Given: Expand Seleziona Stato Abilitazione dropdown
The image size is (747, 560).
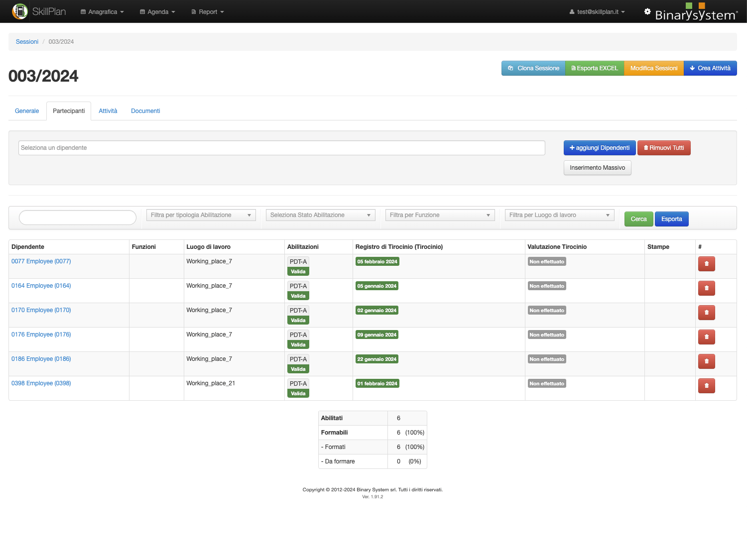Looking at the screenshot, I should 320,215.
